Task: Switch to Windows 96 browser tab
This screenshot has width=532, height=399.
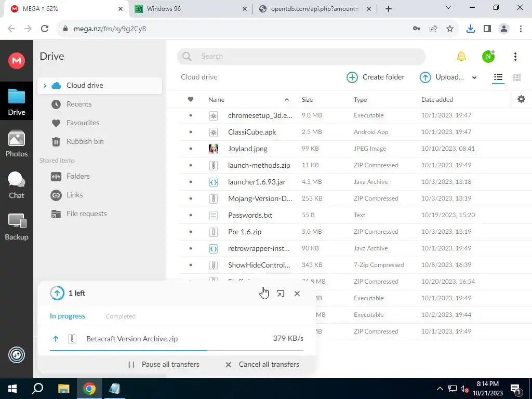Action: 190,9
